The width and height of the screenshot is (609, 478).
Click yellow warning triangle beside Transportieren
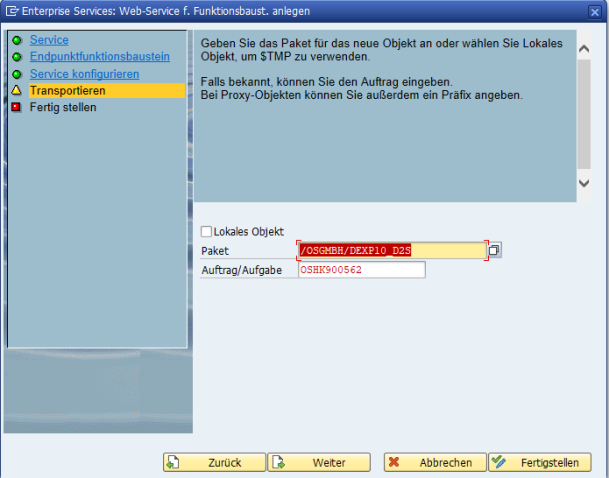coord(17,91)
